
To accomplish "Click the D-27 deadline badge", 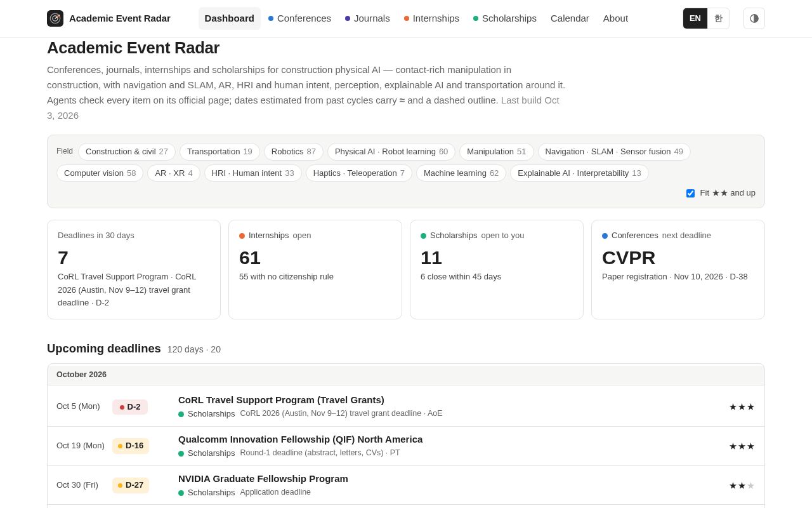I will (x=131, y=485).
